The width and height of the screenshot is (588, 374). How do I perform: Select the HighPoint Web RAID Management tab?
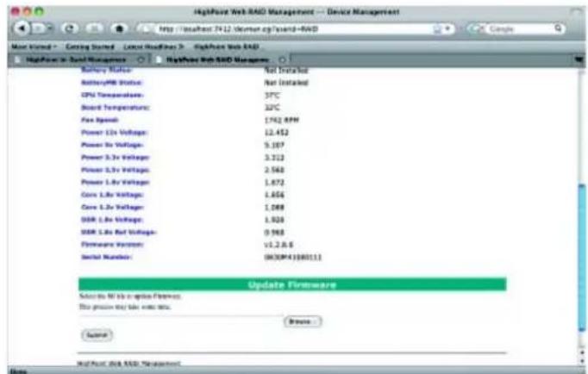point(217,60)
